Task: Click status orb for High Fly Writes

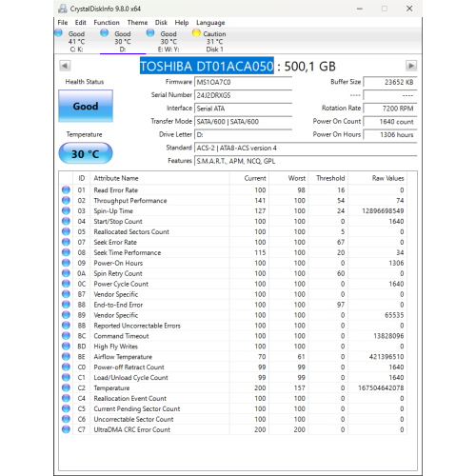Action: click(66, 347)
